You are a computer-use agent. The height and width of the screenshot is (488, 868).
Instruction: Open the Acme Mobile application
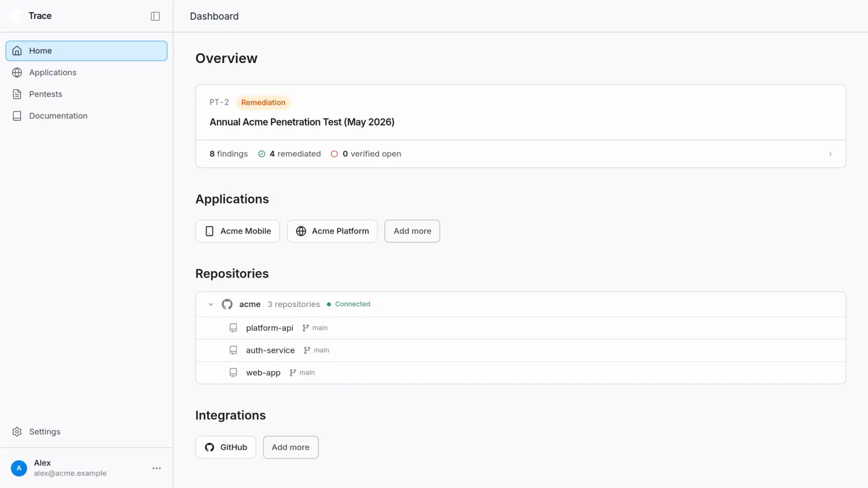tap(238, 231)
